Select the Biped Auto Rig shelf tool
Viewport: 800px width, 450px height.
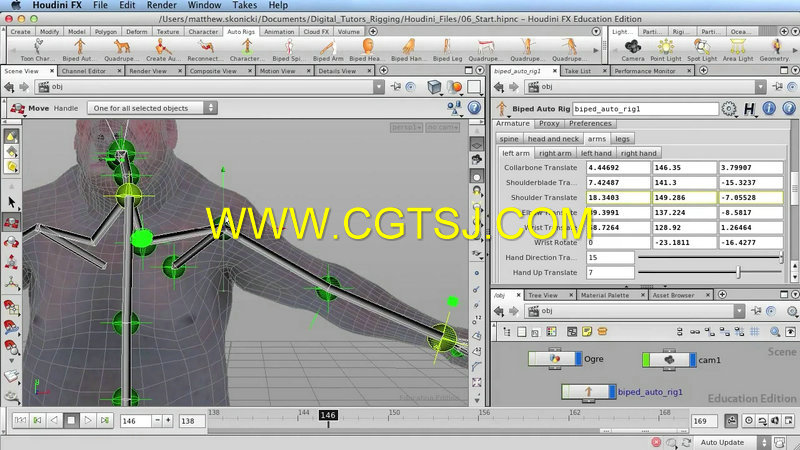pos(79,50)
